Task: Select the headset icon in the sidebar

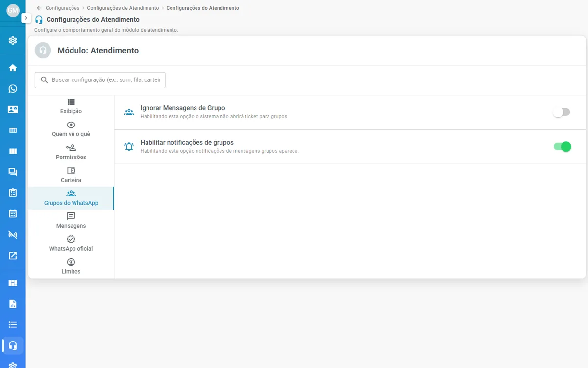Action: click(13, 345)
